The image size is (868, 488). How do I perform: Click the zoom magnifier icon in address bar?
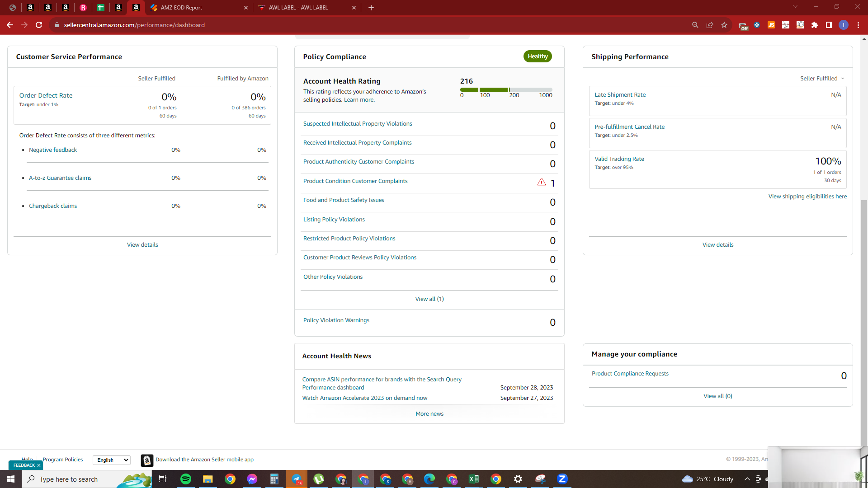click(x=695, y=25)
